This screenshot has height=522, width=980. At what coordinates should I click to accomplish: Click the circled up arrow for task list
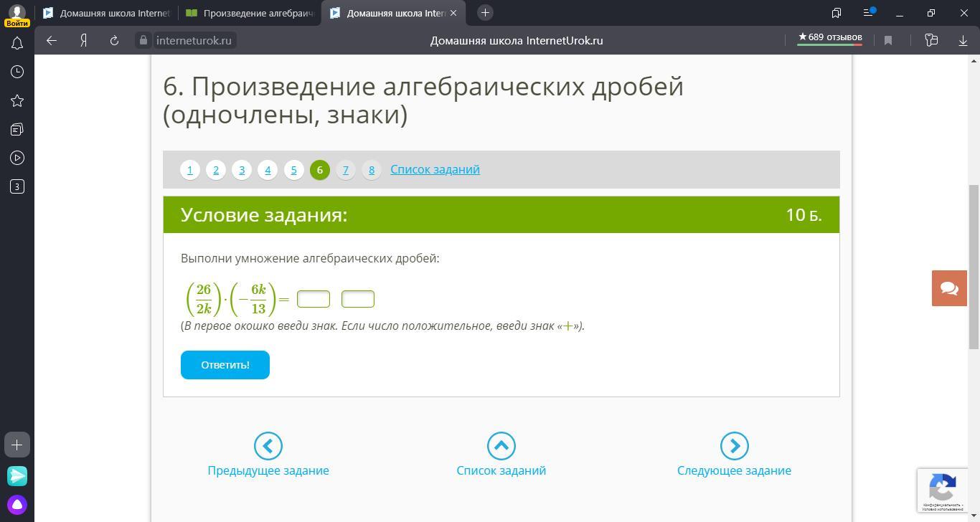click(x=501, y=446)
